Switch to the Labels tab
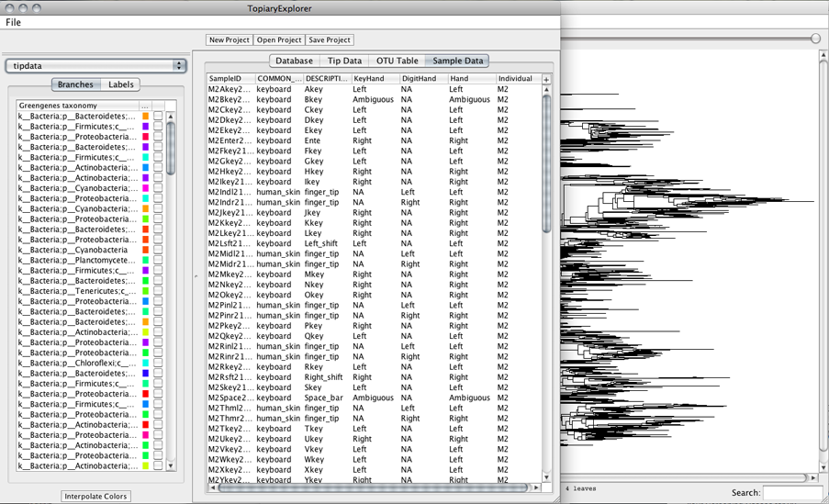This screenshot has width=829, height=504. tap(120, 84)
